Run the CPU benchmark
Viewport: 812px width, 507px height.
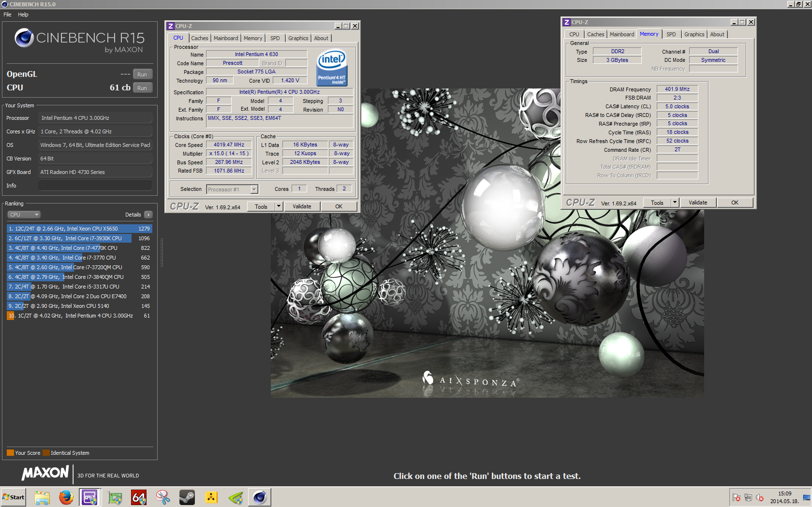[x=142, y=88]
